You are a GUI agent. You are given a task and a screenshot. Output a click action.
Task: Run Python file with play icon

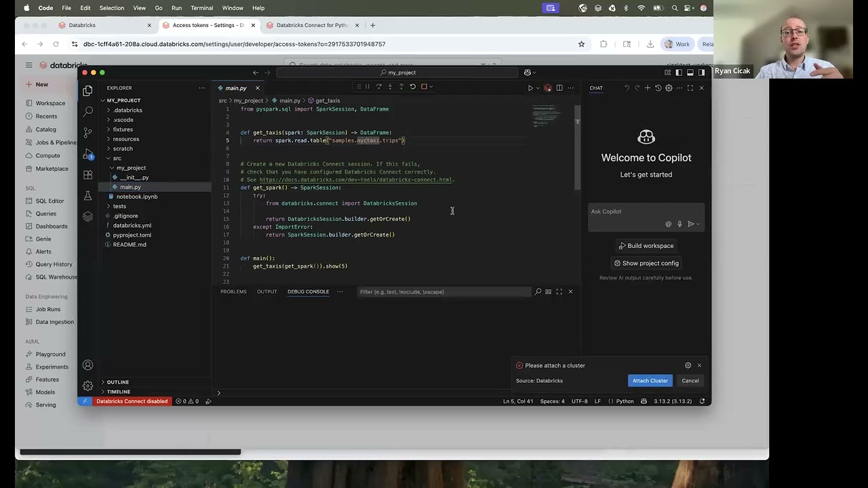(530, 88)
